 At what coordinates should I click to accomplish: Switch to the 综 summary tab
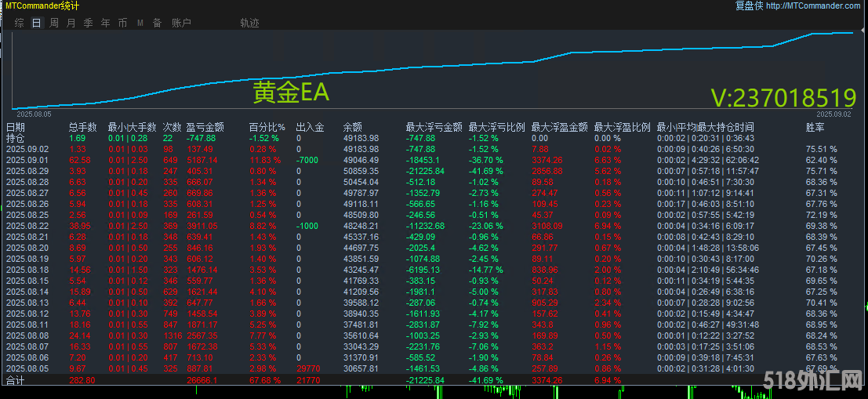coord(19,24)
